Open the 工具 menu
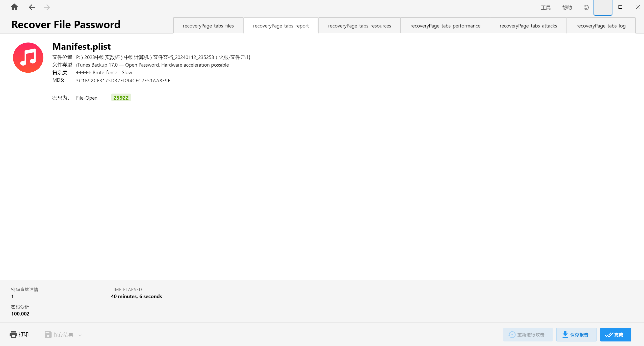This screenshot has height=346, width=644. tap(546, 8)
